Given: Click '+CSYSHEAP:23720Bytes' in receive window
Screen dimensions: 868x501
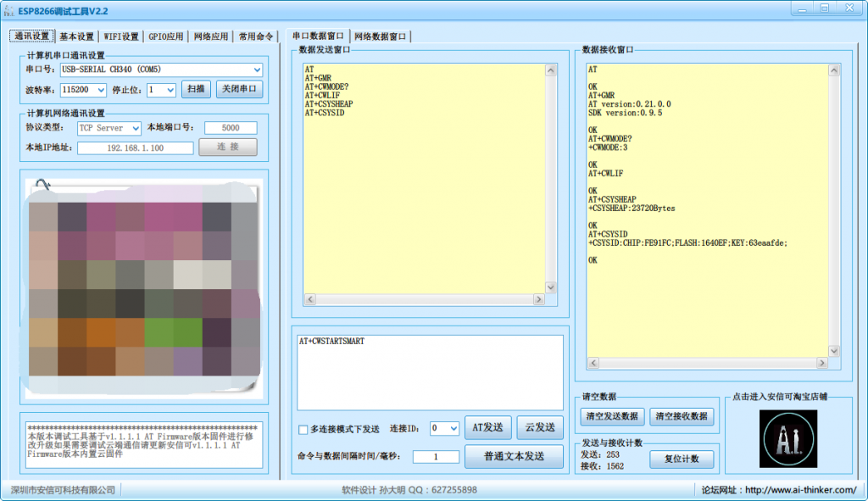Looking at the screenshot, I should point(632,209).
